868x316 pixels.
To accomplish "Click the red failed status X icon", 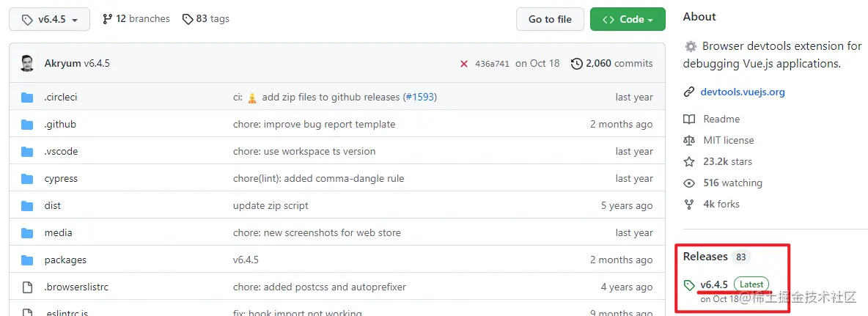I will click(464, 64).
